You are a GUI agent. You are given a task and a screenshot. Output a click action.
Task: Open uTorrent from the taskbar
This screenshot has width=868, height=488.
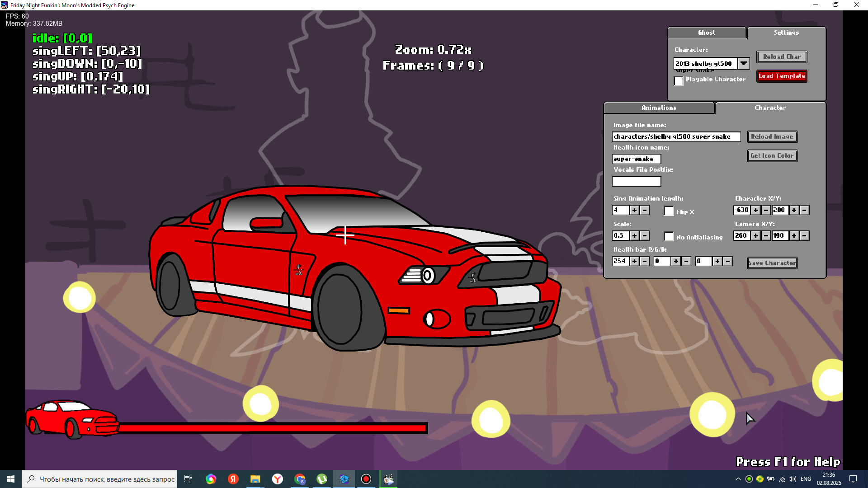[322, 479]
